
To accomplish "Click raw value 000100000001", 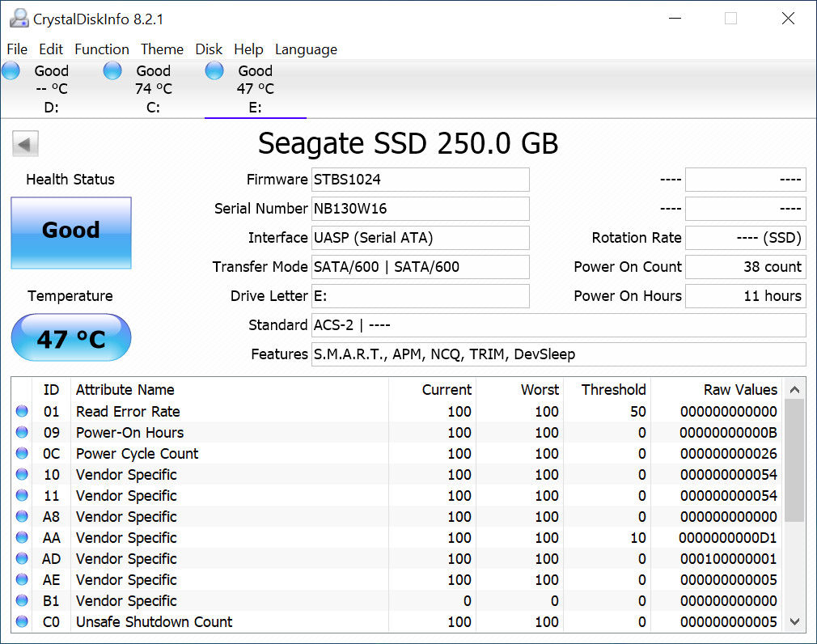I will pos(728,558).
